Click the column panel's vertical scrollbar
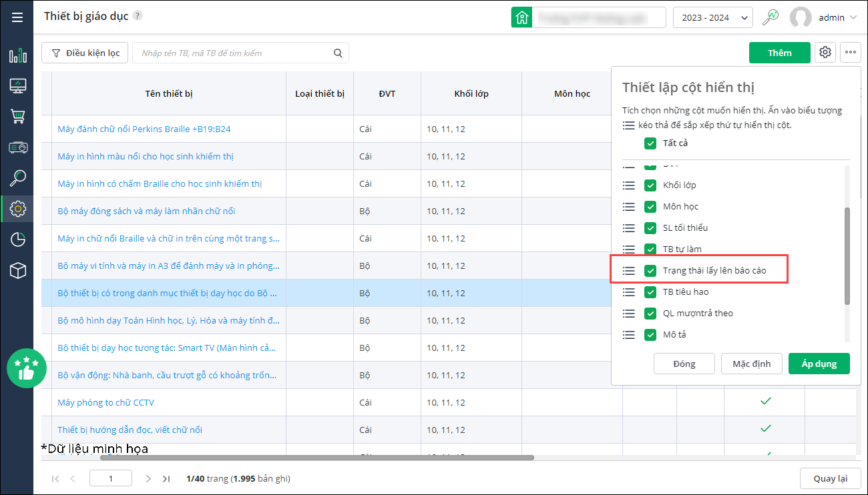 pyautogui.click(x=848, y=256)
